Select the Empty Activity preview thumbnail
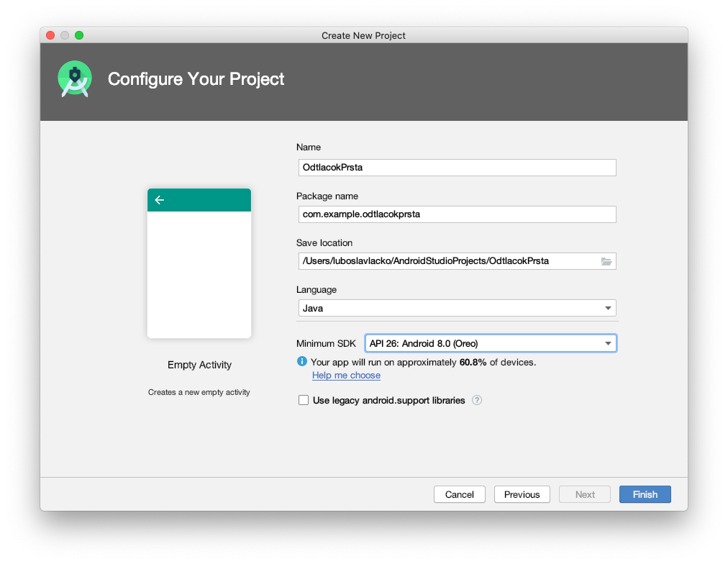Viewport: 728px width, 564px height. point(199,263)
